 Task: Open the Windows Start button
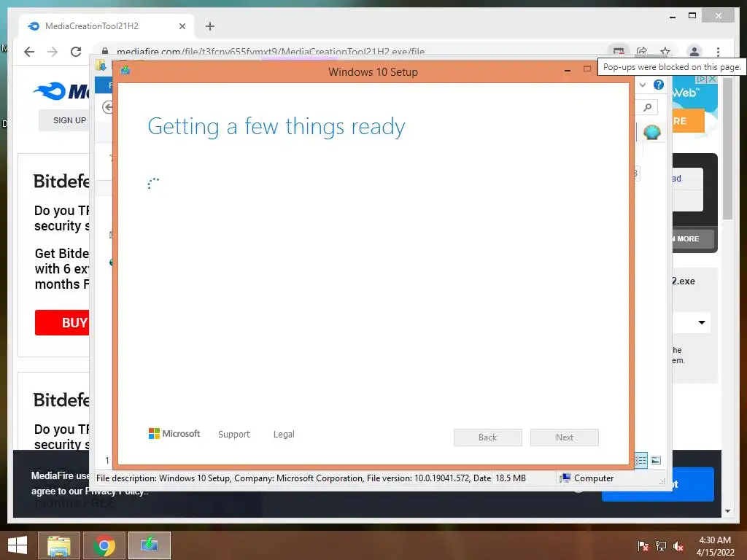18,545
